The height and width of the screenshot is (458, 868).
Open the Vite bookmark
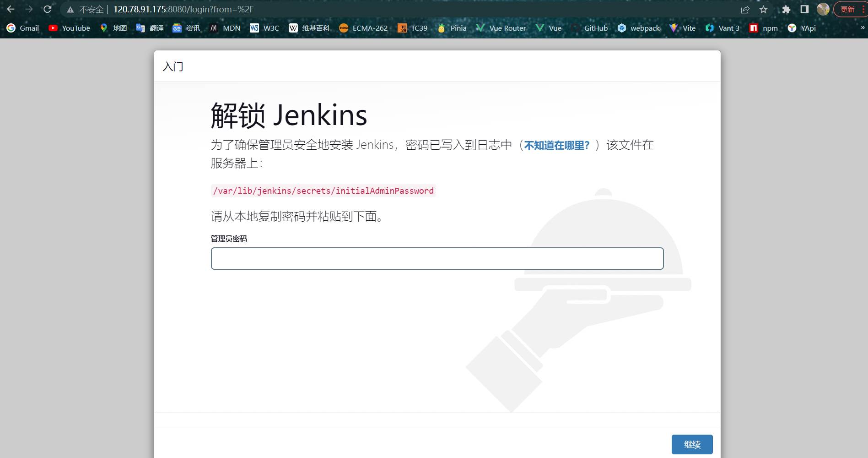click(682, 28)
